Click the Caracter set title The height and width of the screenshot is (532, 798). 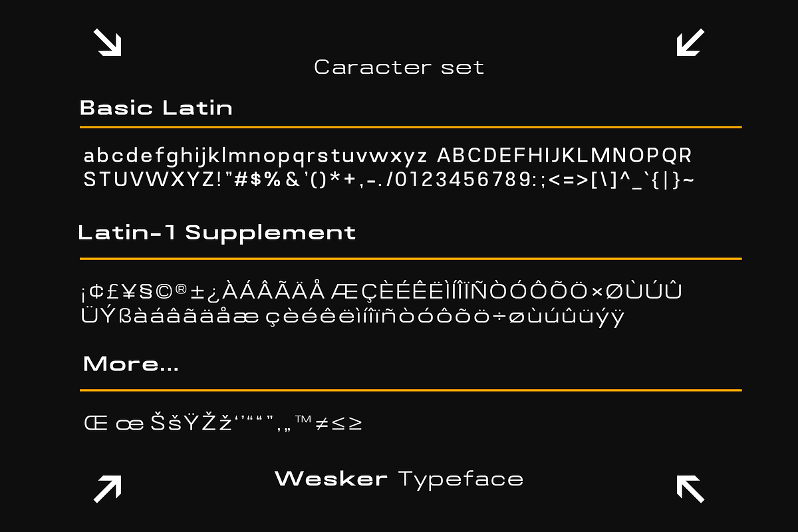pyautogui.click(x=399, y=67)
